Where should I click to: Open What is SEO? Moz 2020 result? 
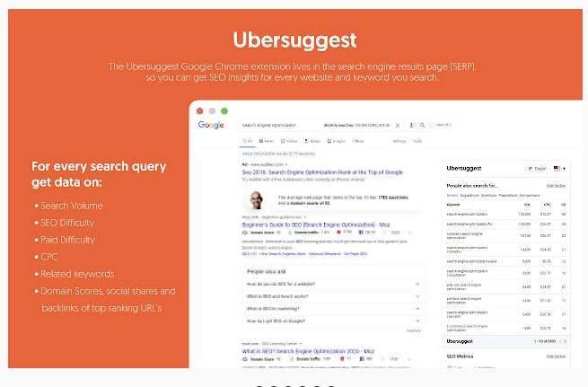(308, 351)
